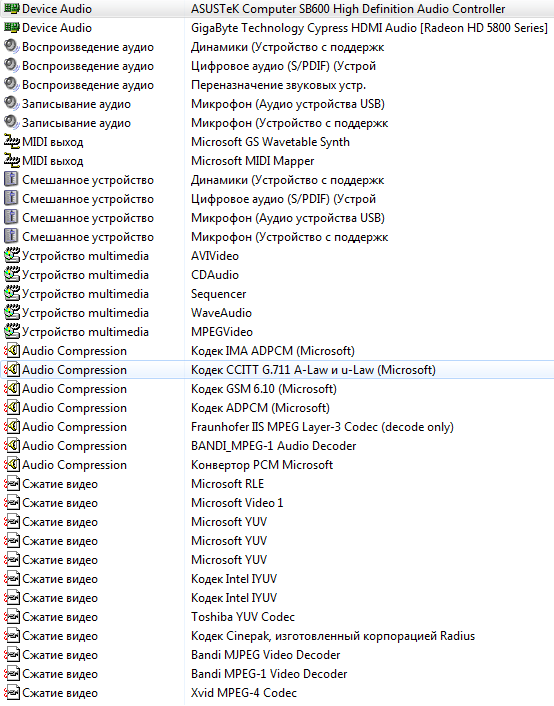Click the text Кодек IMA ADPCM (Microsoft)

[x=273, y=351]
